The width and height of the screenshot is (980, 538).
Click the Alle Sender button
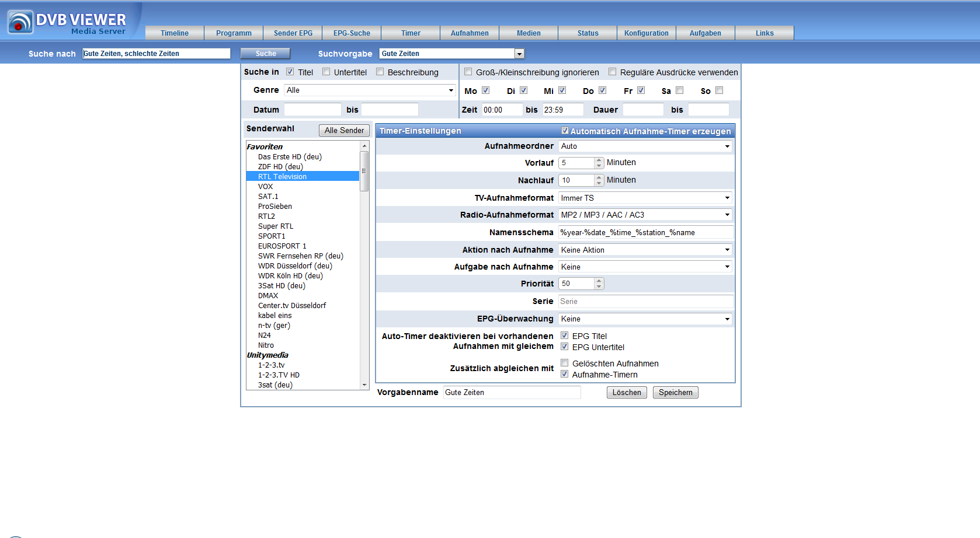(x=344, y=130)
